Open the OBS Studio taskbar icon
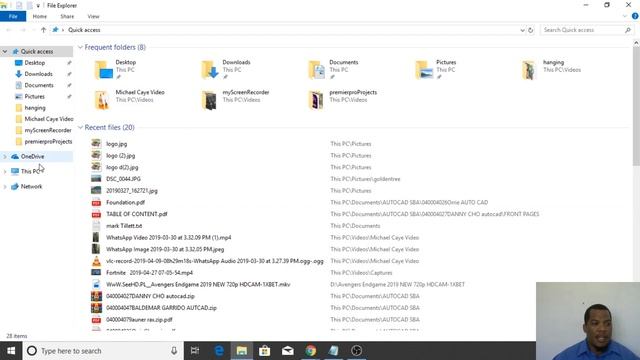 click(x=356, y=351)
